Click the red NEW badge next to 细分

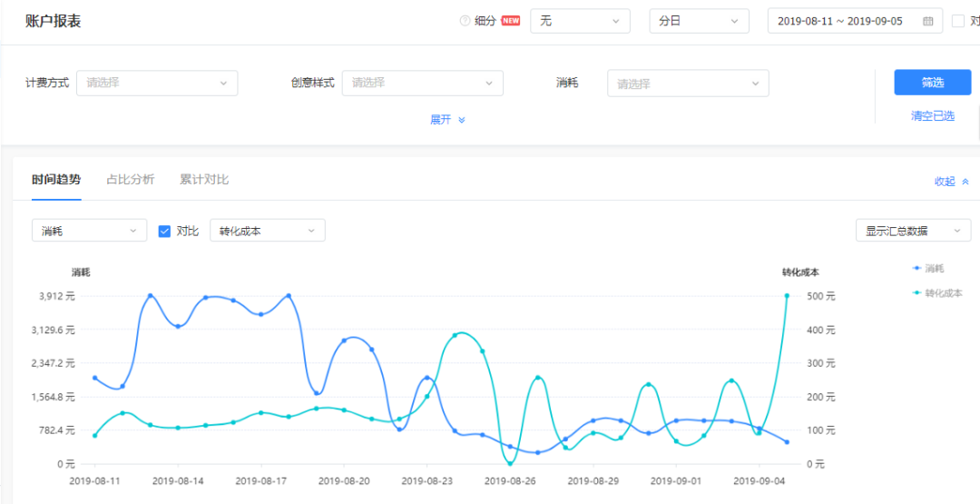pyautogui.click(x=511, y=21)
